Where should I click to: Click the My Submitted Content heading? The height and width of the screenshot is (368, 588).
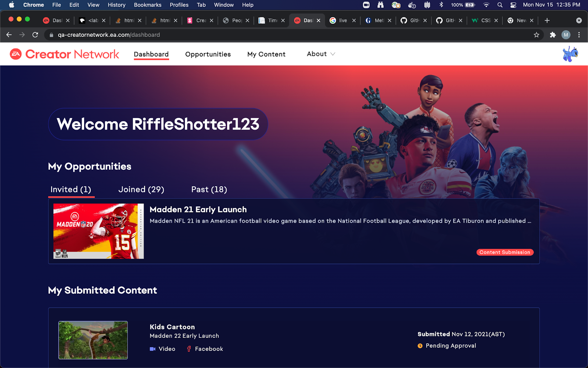point(103,290)
